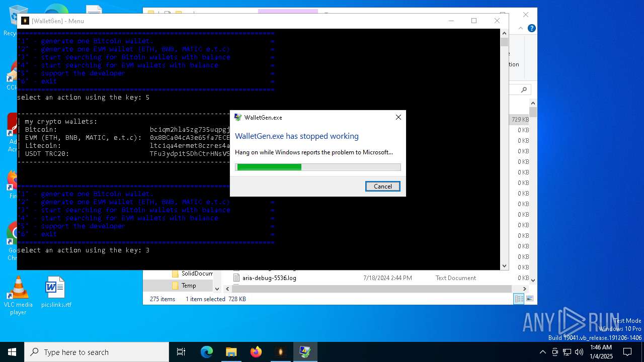The height and width of the screenshot is (362, 644).
Task: Click the aria-debug-5536.log file icon
Action: [x=236, y=278]
